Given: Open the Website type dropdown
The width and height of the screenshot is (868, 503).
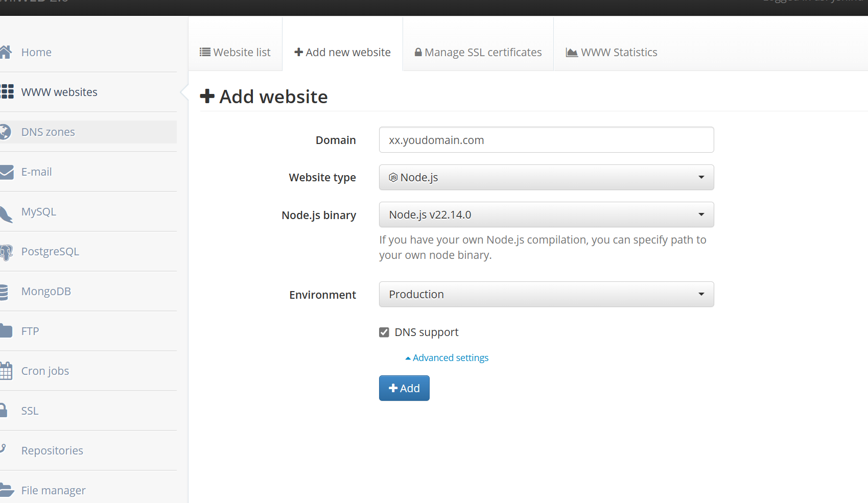Looking at the screenshot, I should (546, 177).
